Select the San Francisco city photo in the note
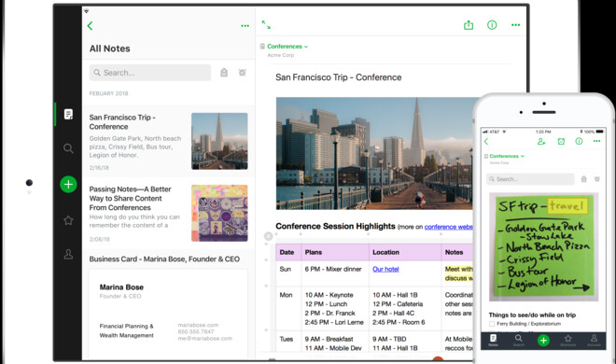Screen dimensions: 616x364 [375, 153]
